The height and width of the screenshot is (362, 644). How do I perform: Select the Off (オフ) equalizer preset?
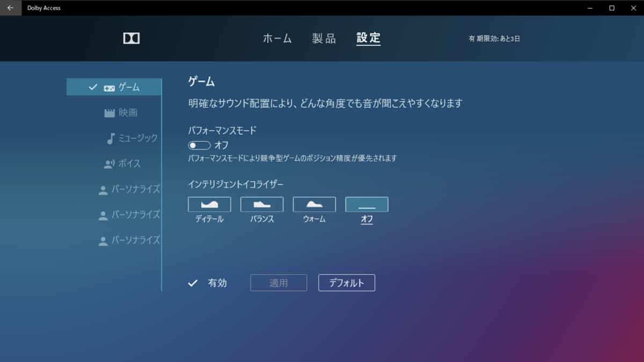[x=367, y=204]
